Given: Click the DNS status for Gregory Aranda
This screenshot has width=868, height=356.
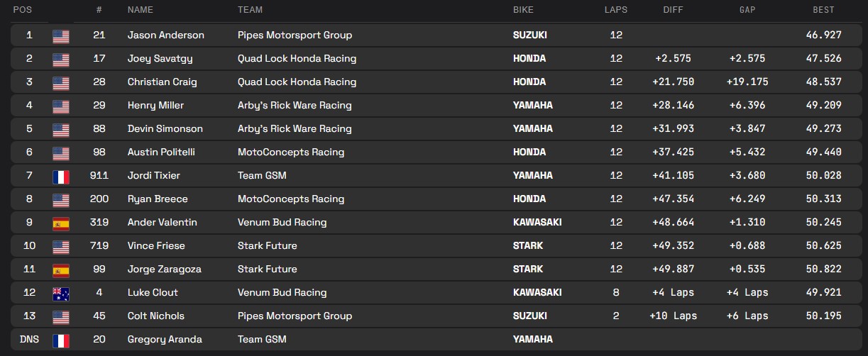Looking at the screenshot, I should click(29, 340).
